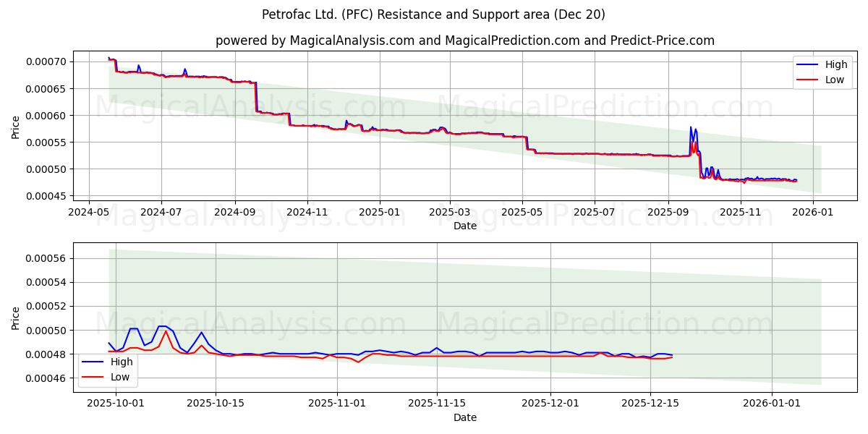Screen dimensions: 868x434
Task: Click the top chart date label 2025-03
Action: pyautogui.click(x=449, y=212)
